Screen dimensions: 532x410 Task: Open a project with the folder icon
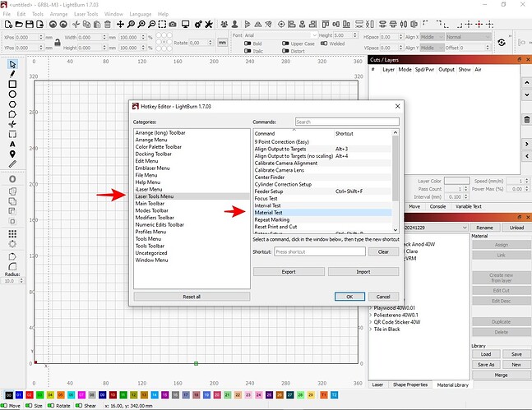click(20, 24)
